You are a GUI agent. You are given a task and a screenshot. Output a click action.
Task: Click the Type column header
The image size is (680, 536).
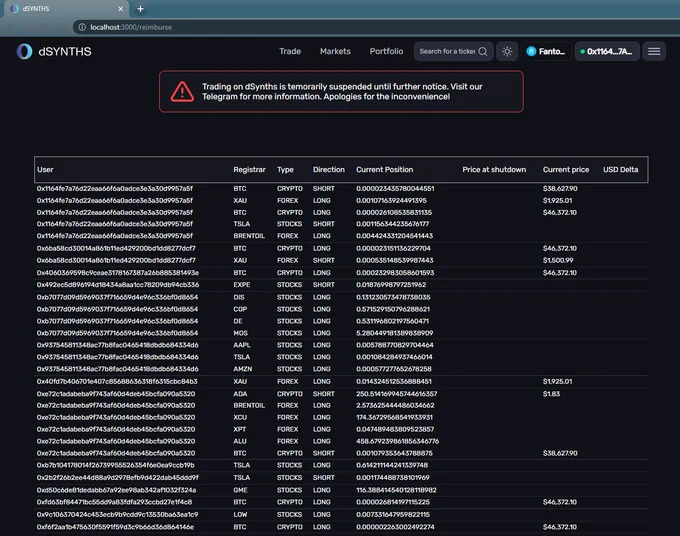pos(285,170)
